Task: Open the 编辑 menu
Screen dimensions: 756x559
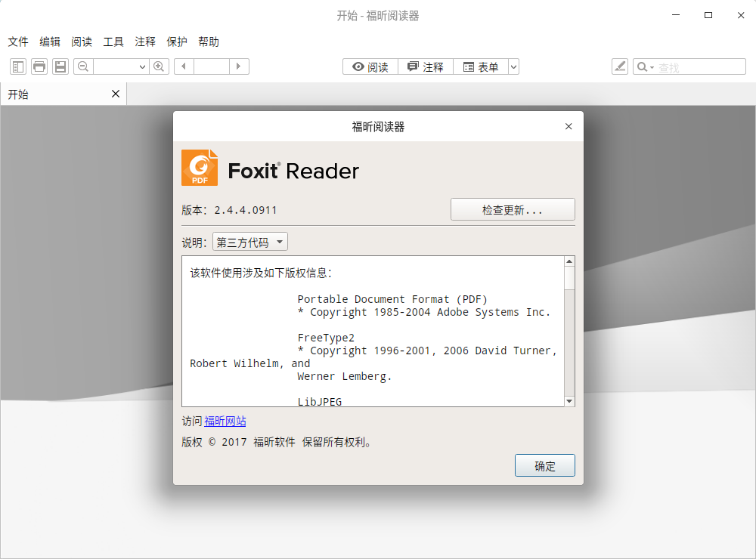Action: [x=50, y=42]
